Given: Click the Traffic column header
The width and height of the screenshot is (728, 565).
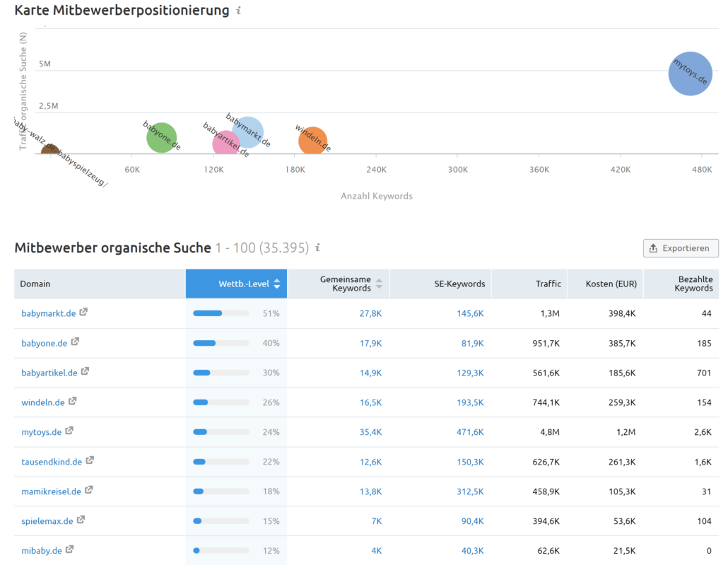Looking at the screenshot, I should 548,284.
